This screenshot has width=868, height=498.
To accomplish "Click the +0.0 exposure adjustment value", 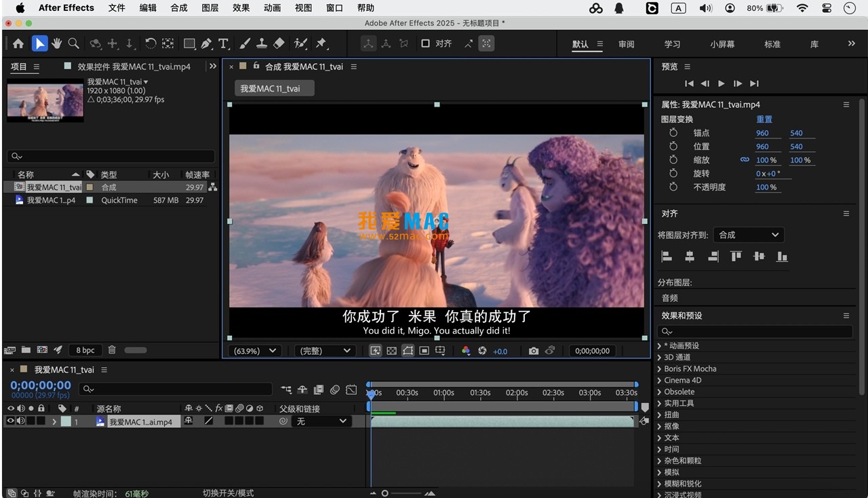I will (500, 351).
